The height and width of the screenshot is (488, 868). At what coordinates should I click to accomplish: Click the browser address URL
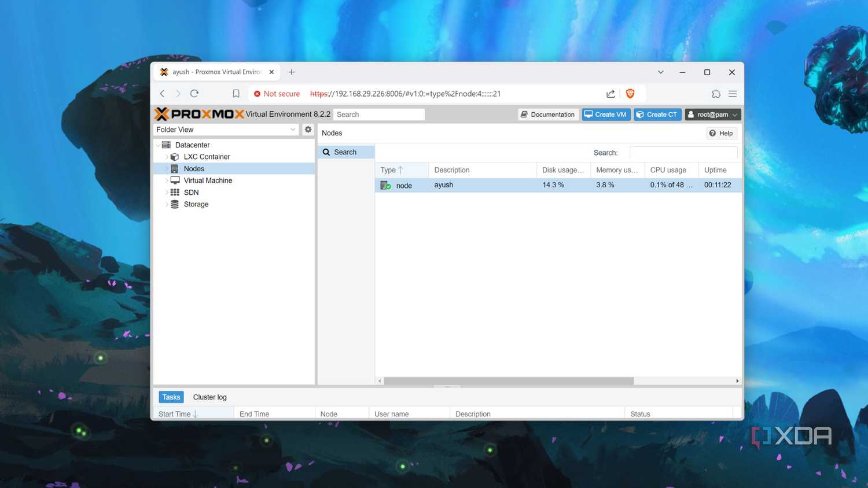tap(405, 94)
